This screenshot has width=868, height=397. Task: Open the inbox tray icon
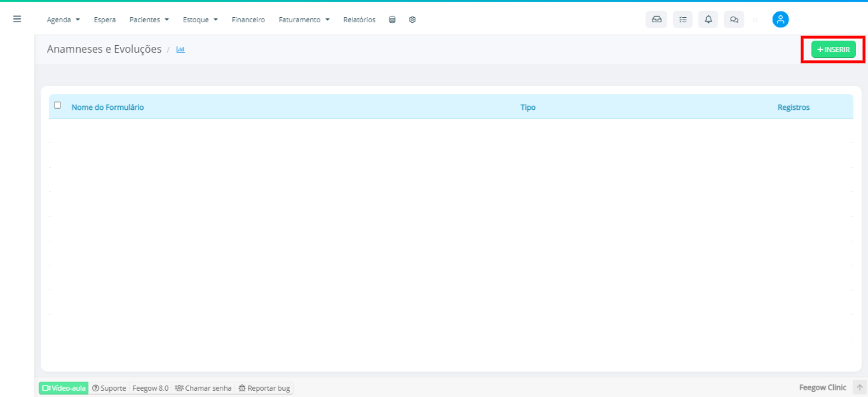pos(656,19)
